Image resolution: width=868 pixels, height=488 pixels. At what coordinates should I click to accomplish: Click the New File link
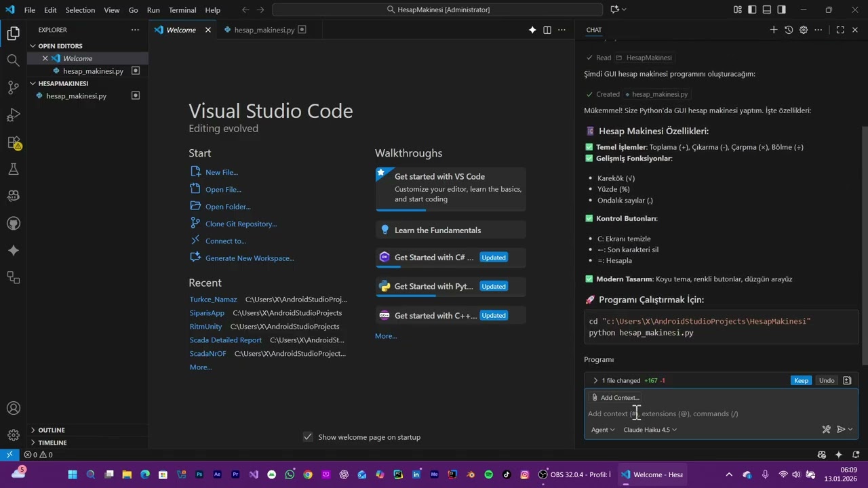221,172
